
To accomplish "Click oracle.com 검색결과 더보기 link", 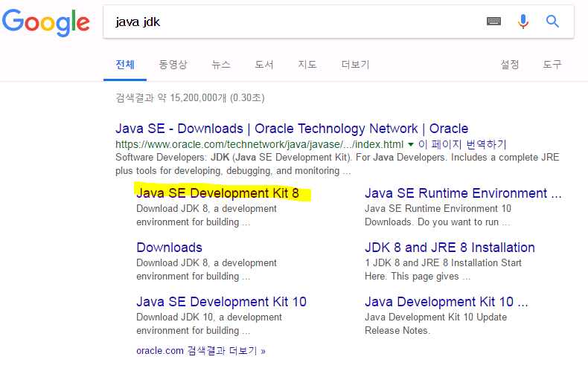I will pyautogui.click(x=201, y=351).
